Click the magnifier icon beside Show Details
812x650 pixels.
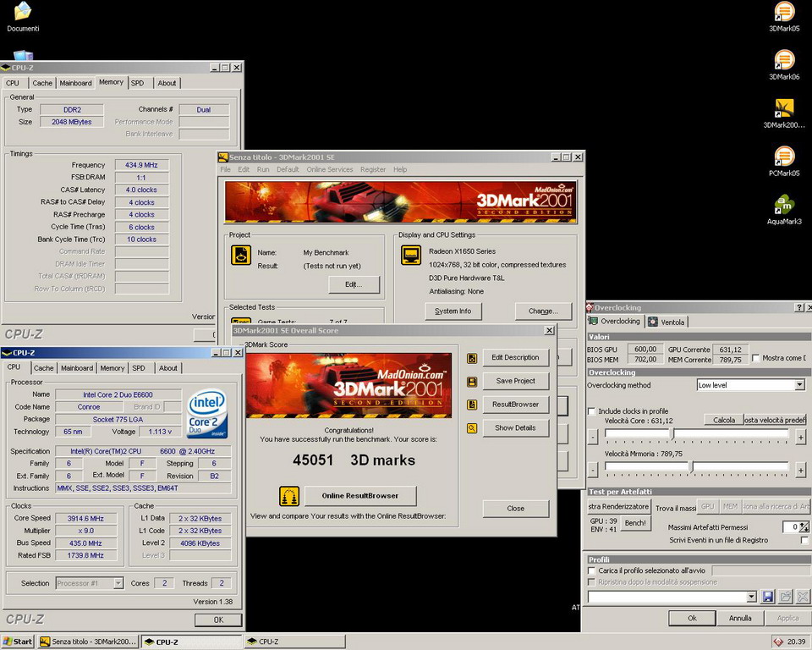click(472, 428)
